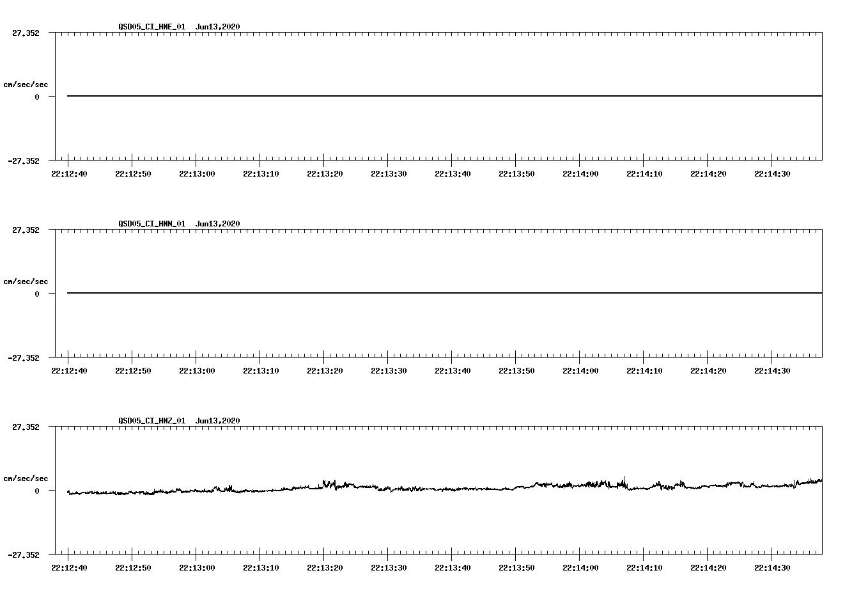
Task: Click the 22:14:30 time label under HNZ plot
Action: coord(772,568)
